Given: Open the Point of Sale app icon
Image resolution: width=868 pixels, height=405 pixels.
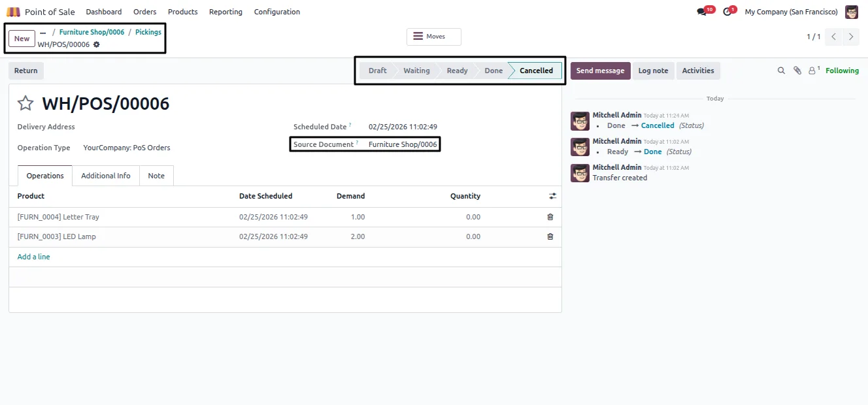Looking at the screenshot, I should tap(14, 12).
